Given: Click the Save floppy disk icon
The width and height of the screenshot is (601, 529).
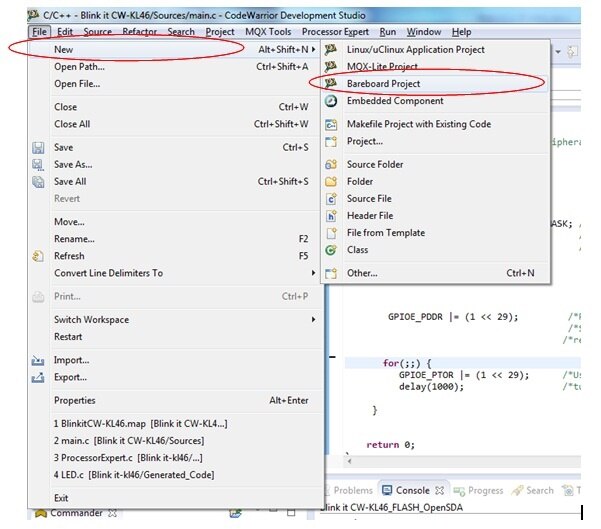Looking at the screenshot, I should point(38,148).
